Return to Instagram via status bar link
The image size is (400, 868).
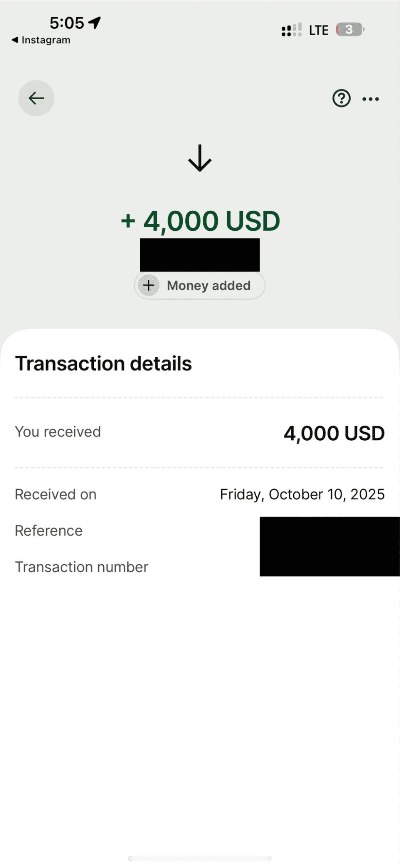click(x=41, y=40)
